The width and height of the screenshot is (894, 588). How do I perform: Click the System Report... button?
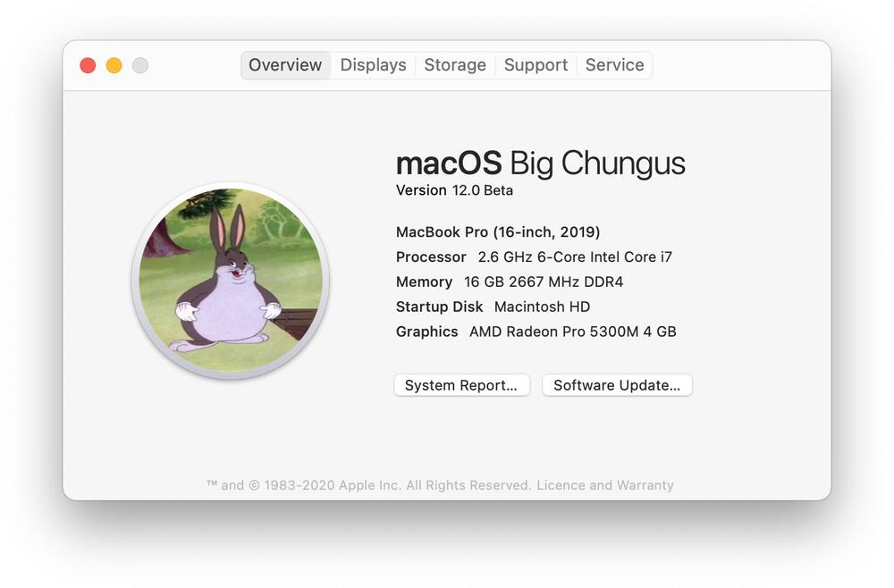461,385
